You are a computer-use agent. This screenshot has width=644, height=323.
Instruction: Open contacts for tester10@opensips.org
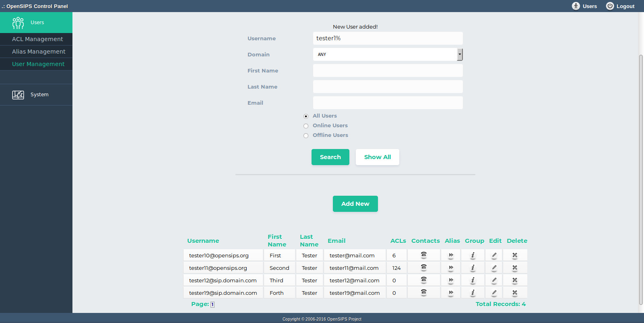click(x=423, y=255)
